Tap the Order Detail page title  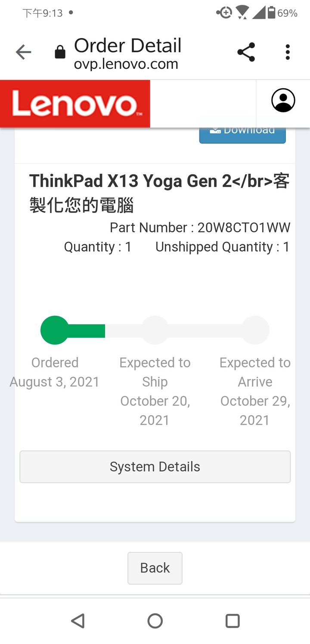[128, 46]
